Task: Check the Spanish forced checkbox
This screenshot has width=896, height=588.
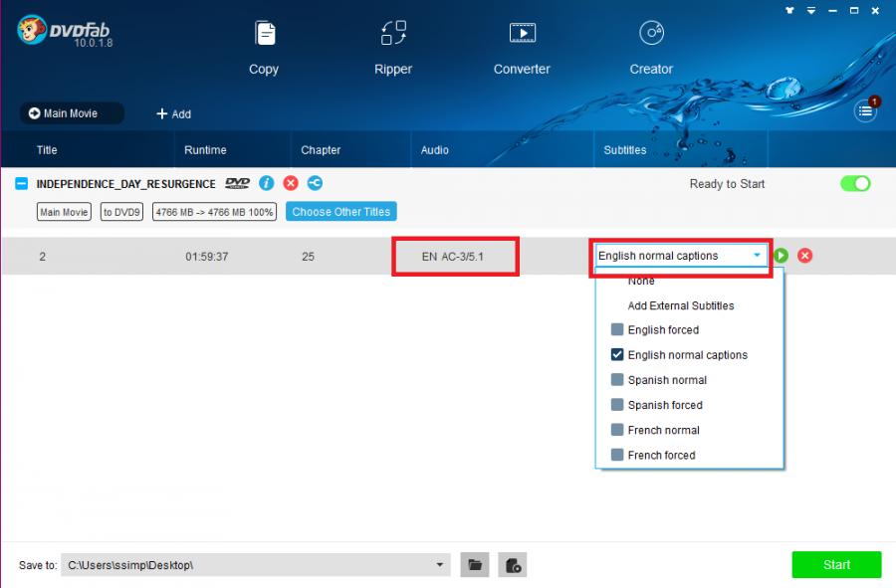Action: click(x=617, y=405)
